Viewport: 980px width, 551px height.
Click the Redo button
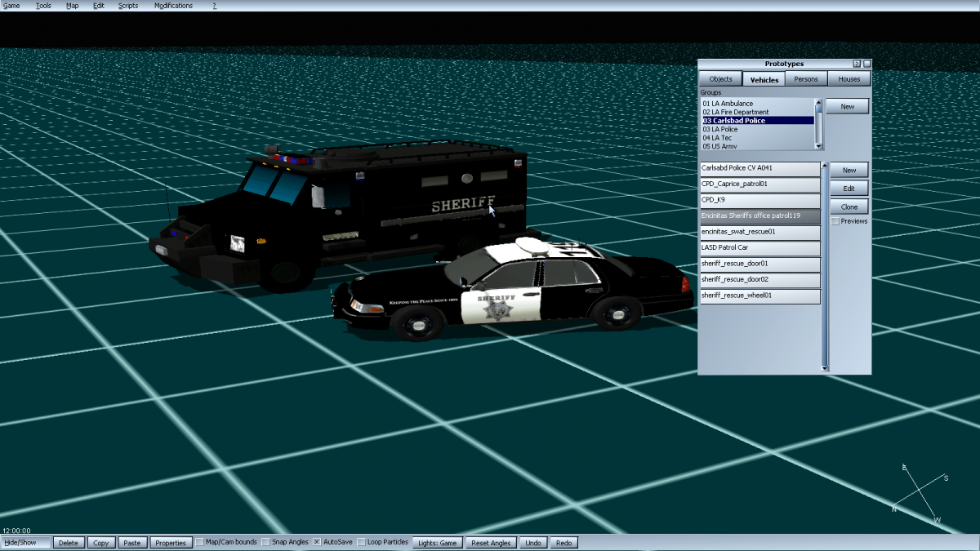pos(564,542)
